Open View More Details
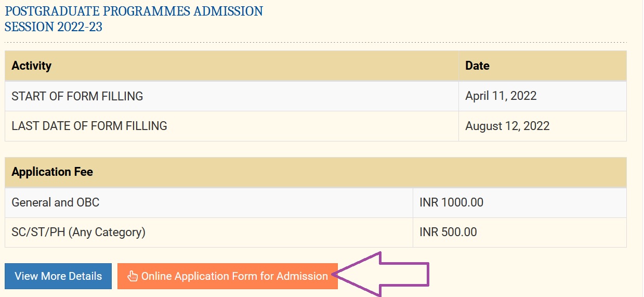This screenshot has height=297, width=644. click(58, 276)
